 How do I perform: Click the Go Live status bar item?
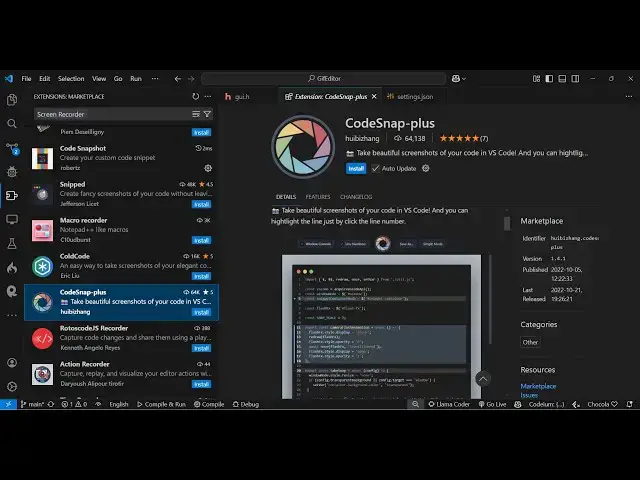[492, 404]
